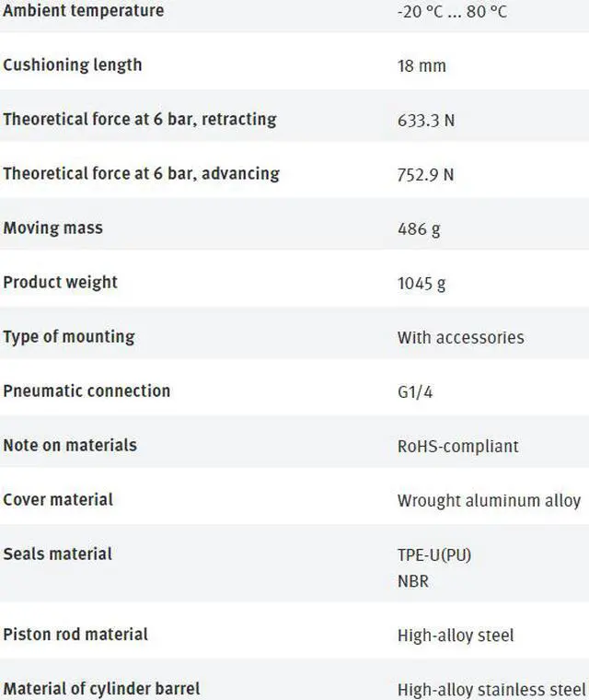The height and width of the screenshot is (700, 589).
Task: Click the "Piston rod material" label
Action: 75,635
